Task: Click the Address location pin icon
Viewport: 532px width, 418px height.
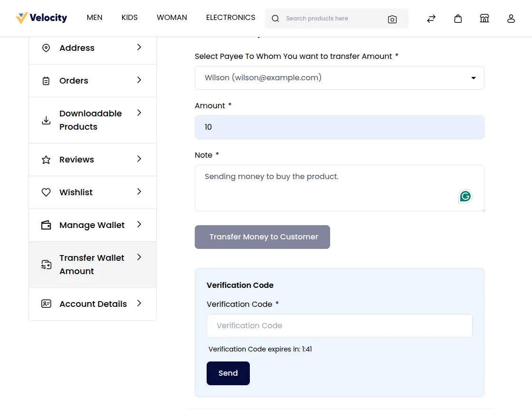Action: coord(46,48)
